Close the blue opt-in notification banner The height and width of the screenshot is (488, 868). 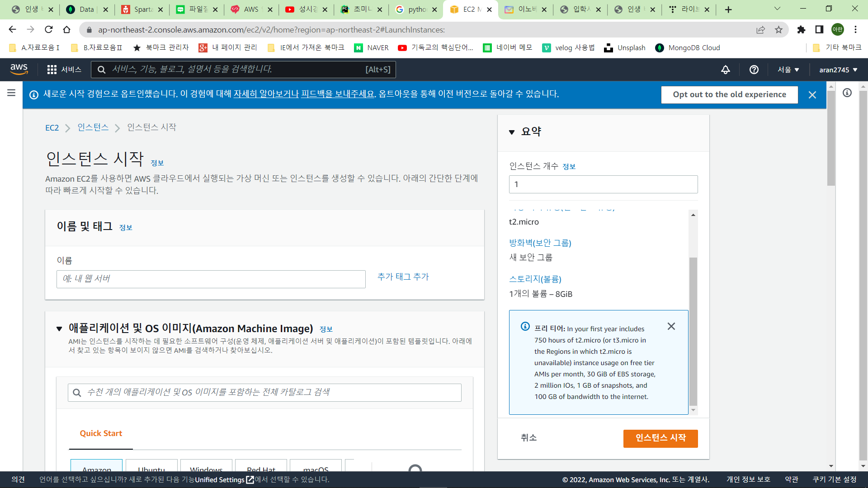[812, 95]
